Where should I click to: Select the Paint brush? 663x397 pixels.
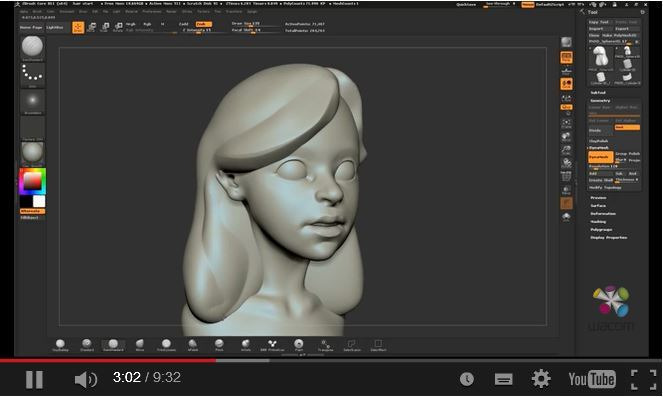[x=299, y=345]
